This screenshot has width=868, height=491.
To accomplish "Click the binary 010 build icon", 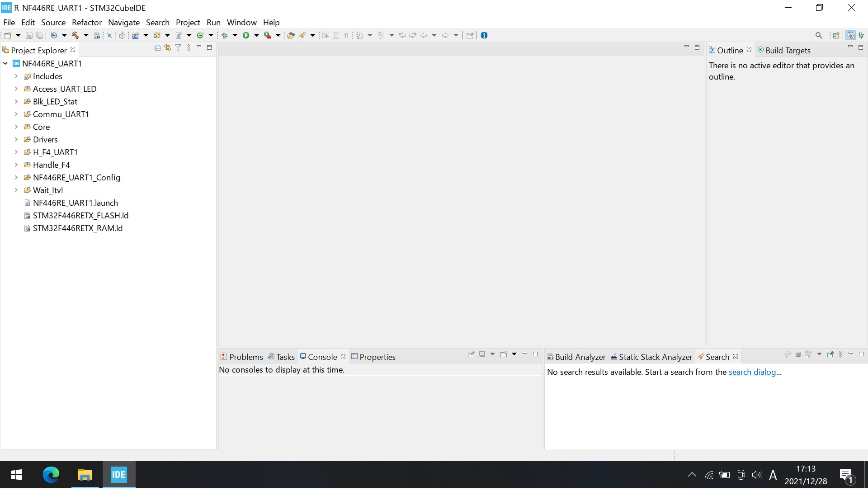I will pos(97,35).
